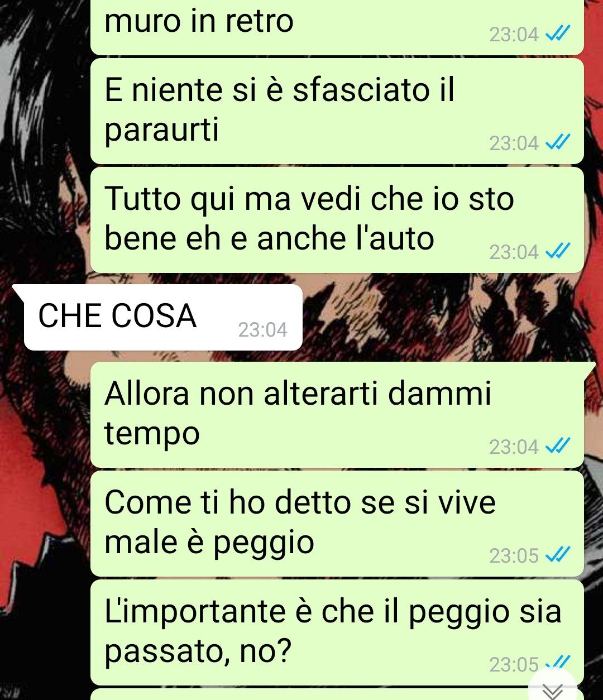Tap the 23:04 timestamp on 'CHE COSA'
This screenshot has height=700, width=603.
[x=262, y=330]
